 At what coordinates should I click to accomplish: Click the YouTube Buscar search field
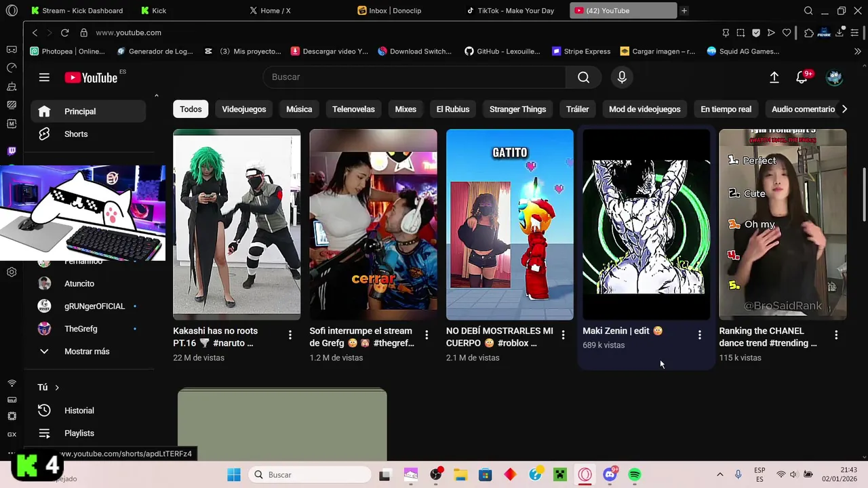[414, 77]
